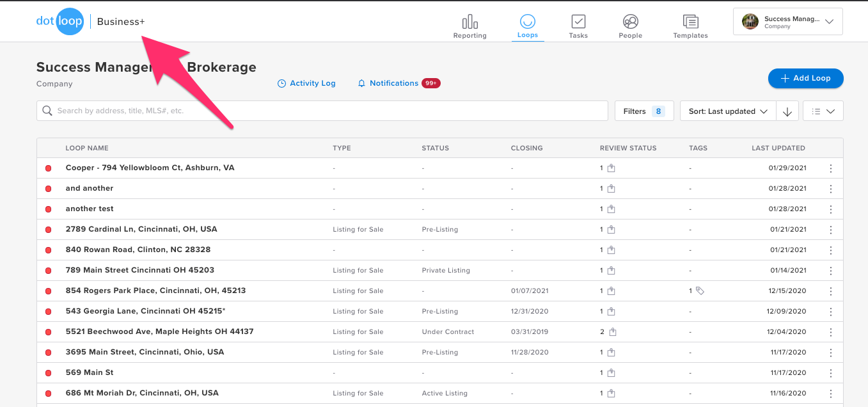Toggle sort direction arrow button
The height and width of the screenshot is (407, 868).
click(787, 111)
